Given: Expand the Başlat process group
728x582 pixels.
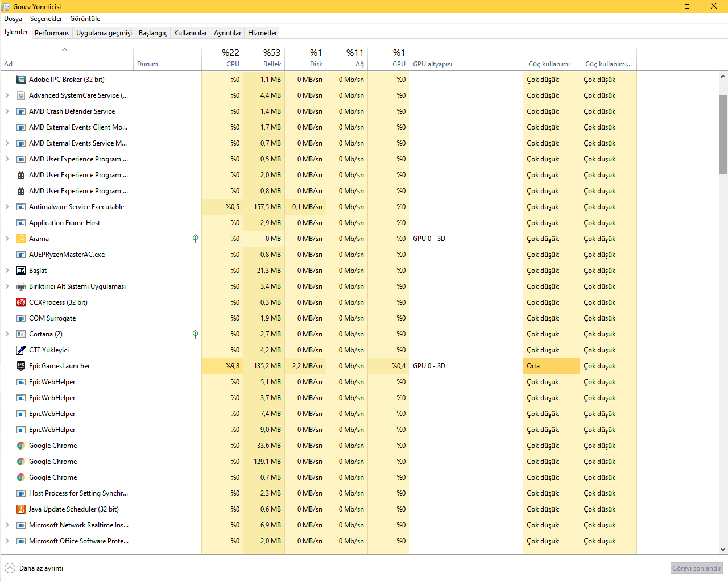Looking at the screenshot, I should tap(7, 271).
